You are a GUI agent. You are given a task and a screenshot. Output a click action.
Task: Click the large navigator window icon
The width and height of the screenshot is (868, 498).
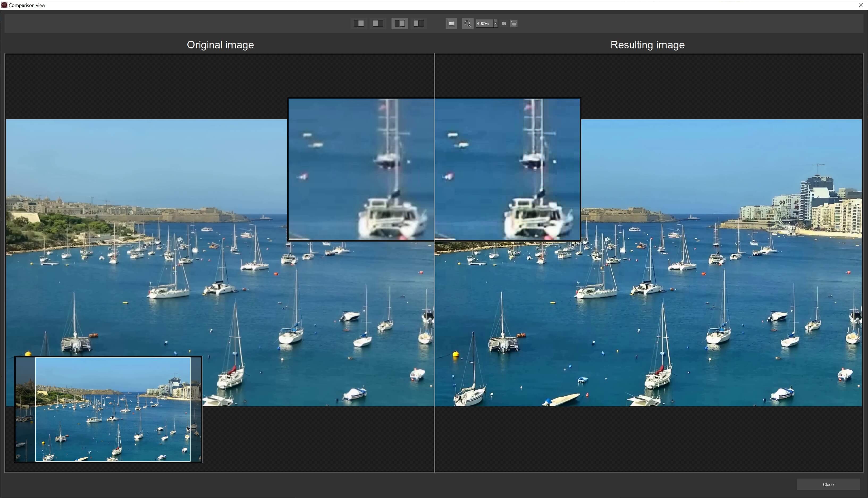514,24
